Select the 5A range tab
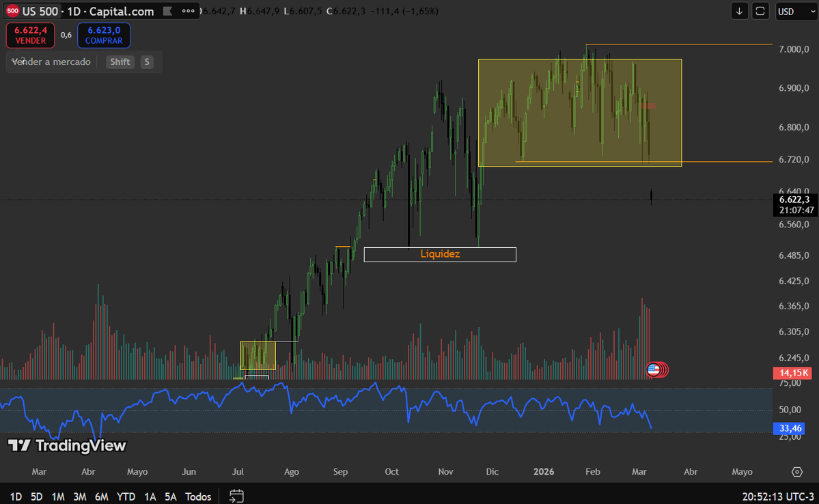This screenshot has width=819, height=504. click(170, 496)
